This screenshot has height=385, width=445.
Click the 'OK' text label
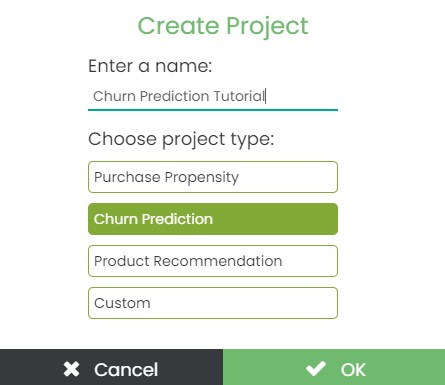[x=353, y=370]
